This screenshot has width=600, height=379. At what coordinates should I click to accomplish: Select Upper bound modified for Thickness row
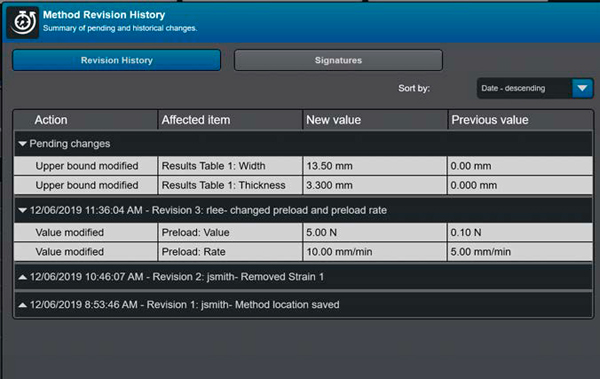click(86, 185)
